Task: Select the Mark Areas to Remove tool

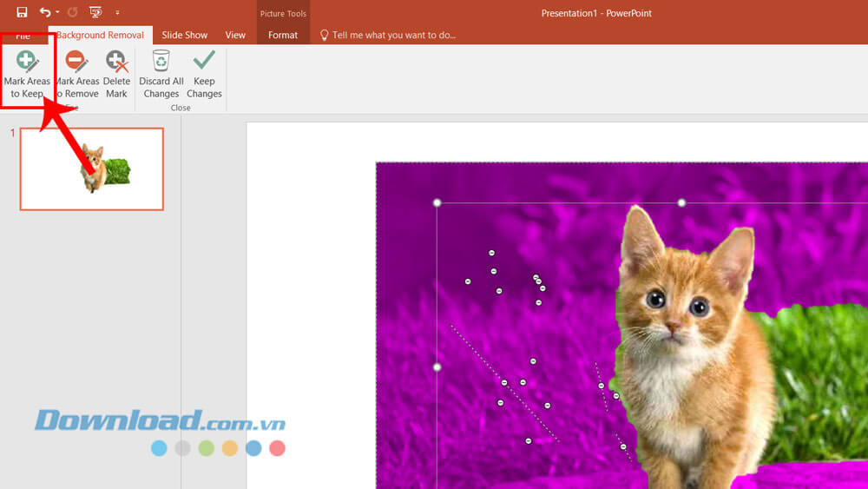Action: click(x=76, y=74)
